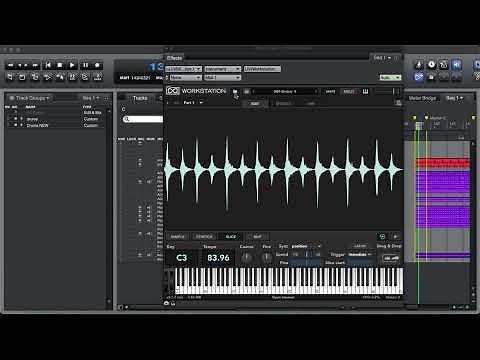Click the preset name display in UVI Workstation

pyautogui.click(x=285, y=91)
